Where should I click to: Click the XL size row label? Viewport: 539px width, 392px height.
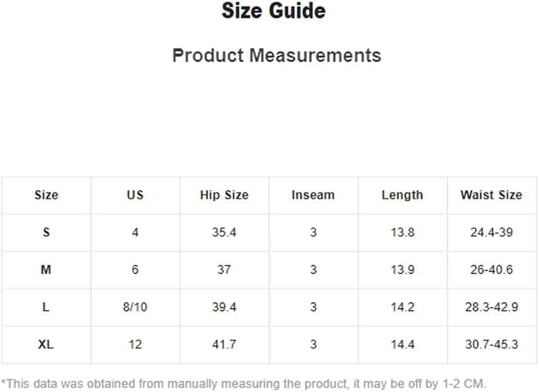coord(46,344)
